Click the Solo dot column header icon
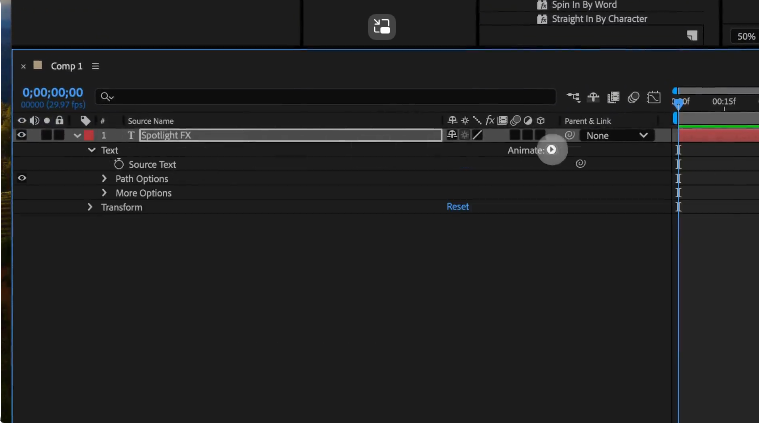Screen dimensions: 759x423 (x=47, y=121)
